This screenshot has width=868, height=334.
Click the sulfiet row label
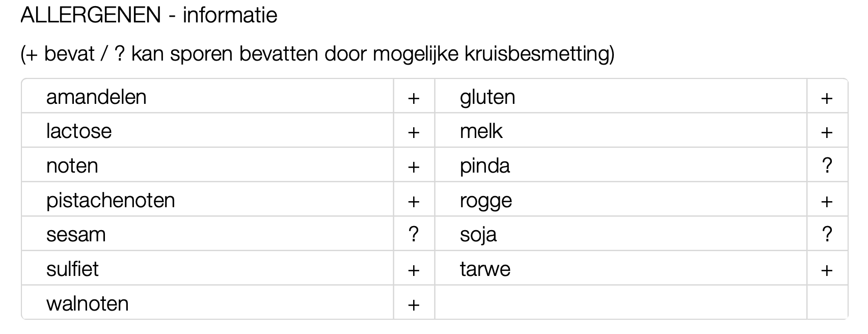[x=72, y=269]
